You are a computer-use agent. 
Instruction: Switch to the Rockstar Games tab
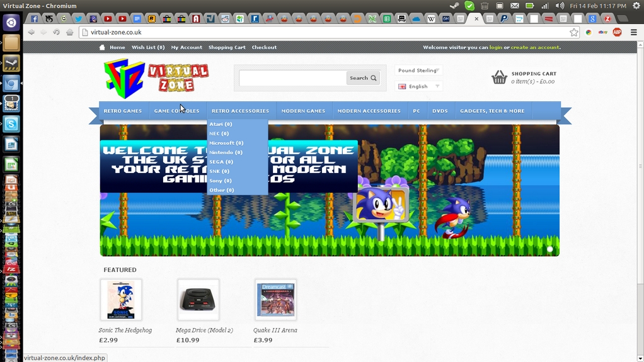(152, 18)
